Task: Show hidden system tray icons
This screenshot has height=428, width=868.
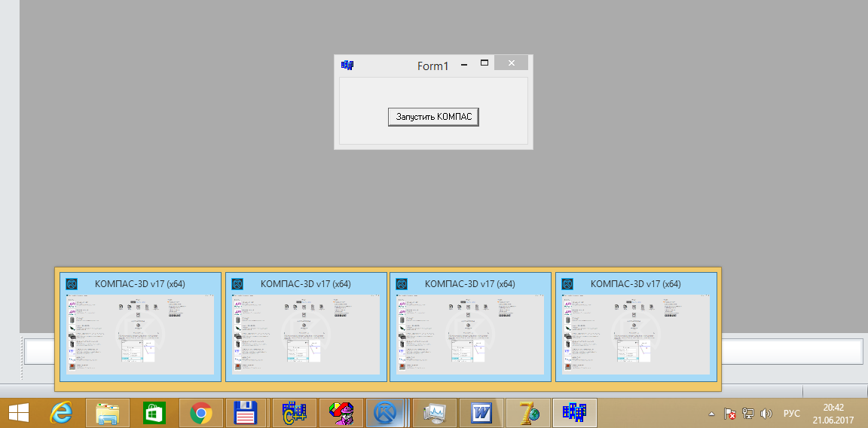Action: click(x=712, y=414)
